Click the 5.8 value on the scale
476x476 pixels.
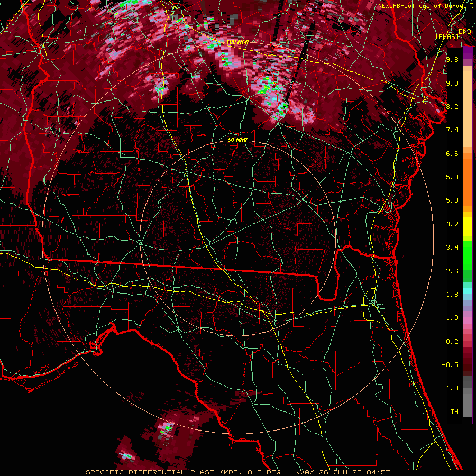[x=452, y=177]
